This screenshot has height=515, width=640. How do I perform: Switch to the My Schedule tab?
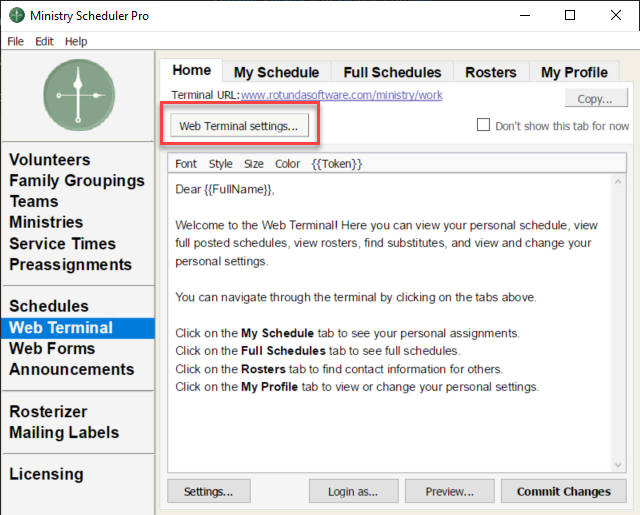[x=276, y=73]
